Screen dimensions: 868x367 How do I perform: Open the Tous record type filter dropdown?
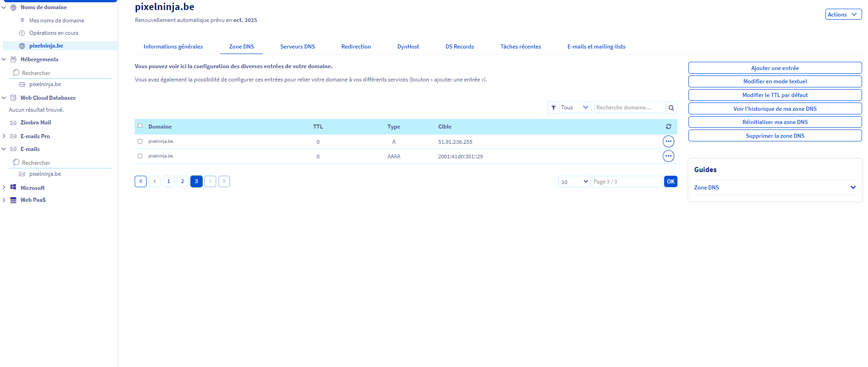click(575, 108)
